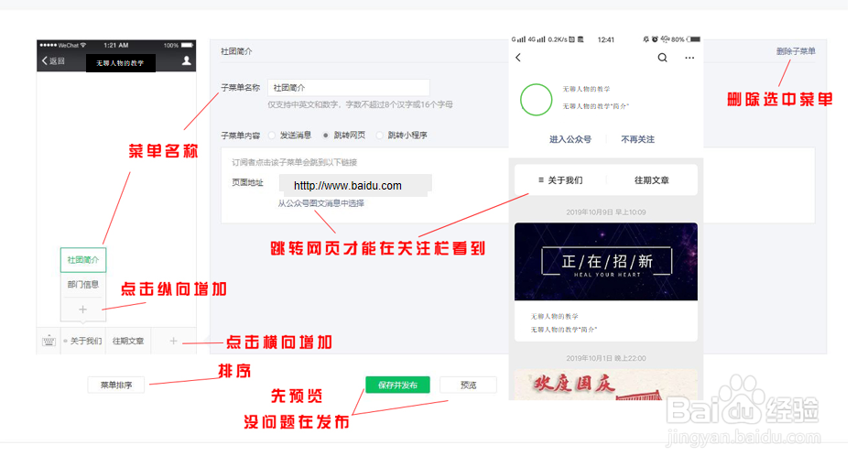Focus the 页面地址 URL field
Viewport: 868px width, 467px height.
tap(355, 185)
